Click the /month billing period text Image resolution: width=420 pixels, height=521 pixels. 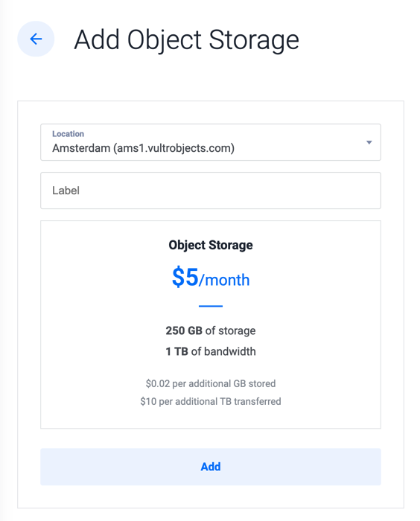pyautogui.click(x=224, y=280)
